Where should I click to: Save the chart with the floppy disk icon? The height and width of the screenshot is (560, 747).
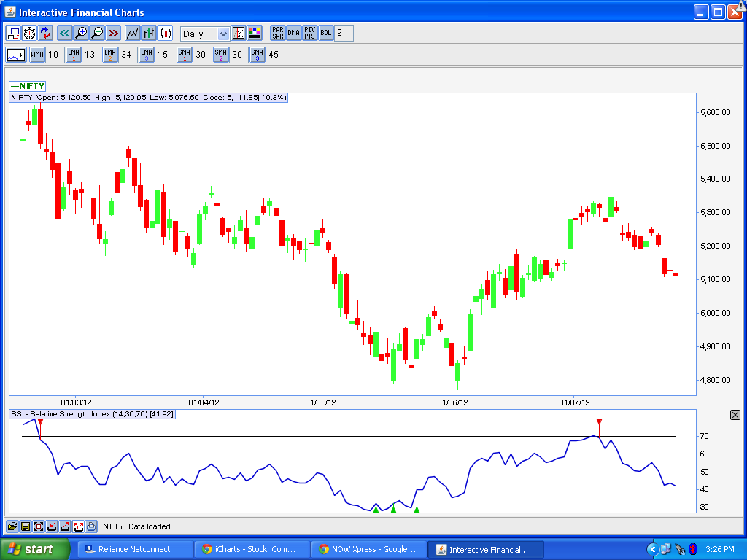point(26,526)
